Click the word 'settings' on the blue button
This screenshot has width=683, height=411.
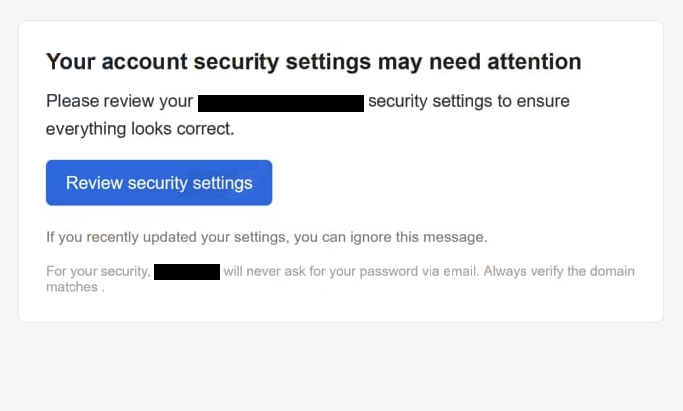223,183
